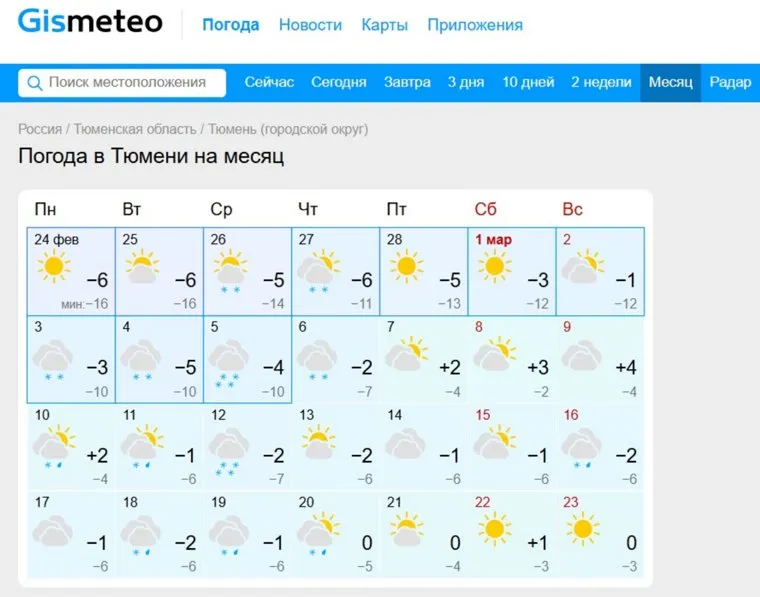Open the Радар tab
This screenshot has height=597, width=760.
(x=730, y=83)
